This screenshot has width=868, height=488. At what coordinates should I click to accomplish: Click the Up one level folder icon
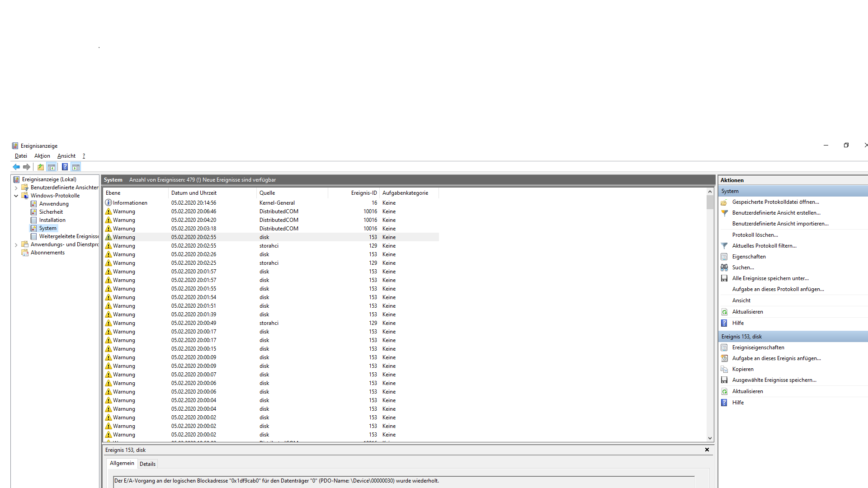[x=41, y=167]
